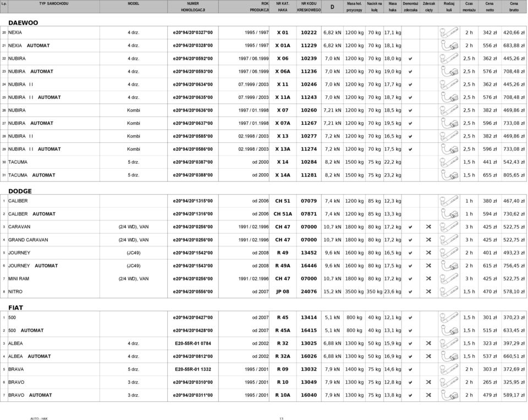
Task: Select the bumper-removal checkmark in MINI RAM row
Action: (x=410, y=279)
